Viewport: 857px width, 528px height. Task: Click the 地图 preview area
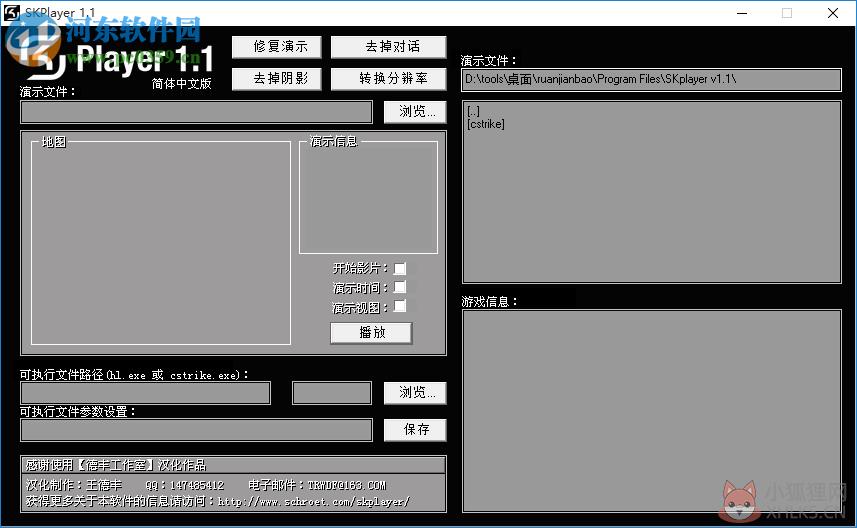pyautogui.click(x=161, y=243)
